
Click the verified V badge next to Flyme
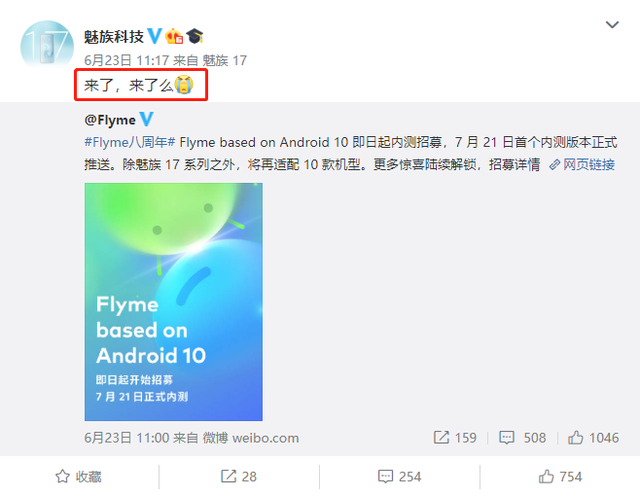[147, 119]
